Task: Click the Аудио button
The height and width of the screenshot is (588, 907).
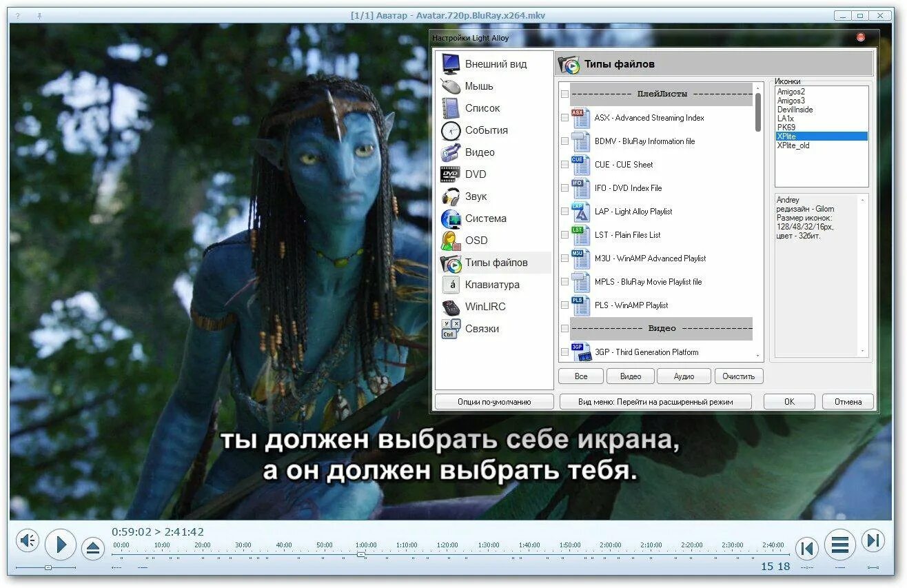Action: [684, 376]
